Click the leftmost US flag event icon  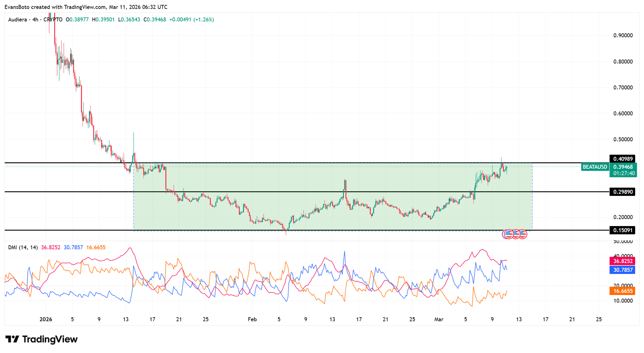pos(508,234)
